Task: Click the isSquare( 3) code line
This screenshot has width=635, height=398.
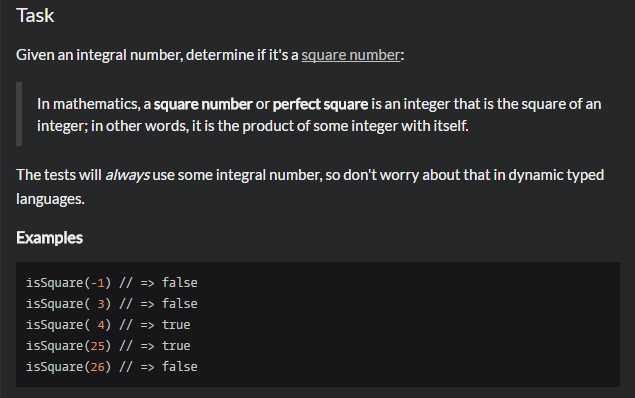Action: [112, 304]
